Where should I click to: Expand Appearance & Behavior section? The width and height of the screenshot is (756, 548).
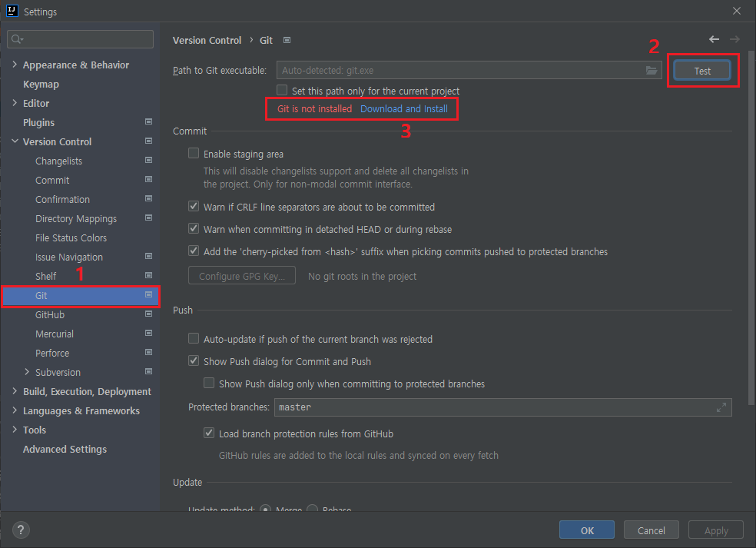click(15, 64)
